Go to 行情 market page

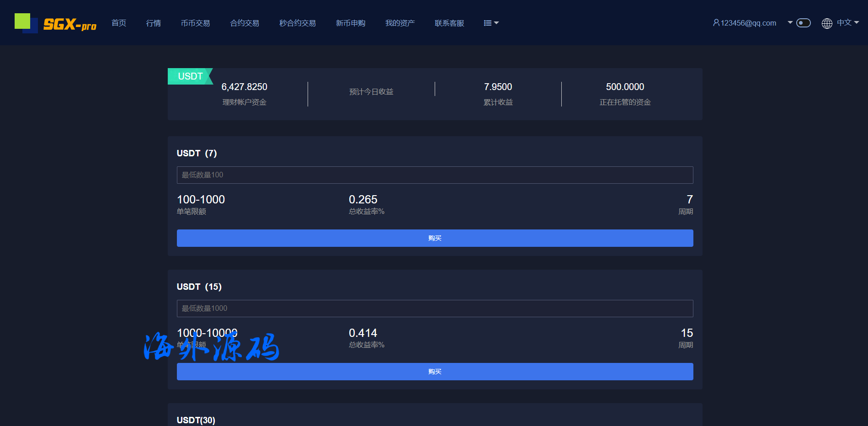pos(154,23)
